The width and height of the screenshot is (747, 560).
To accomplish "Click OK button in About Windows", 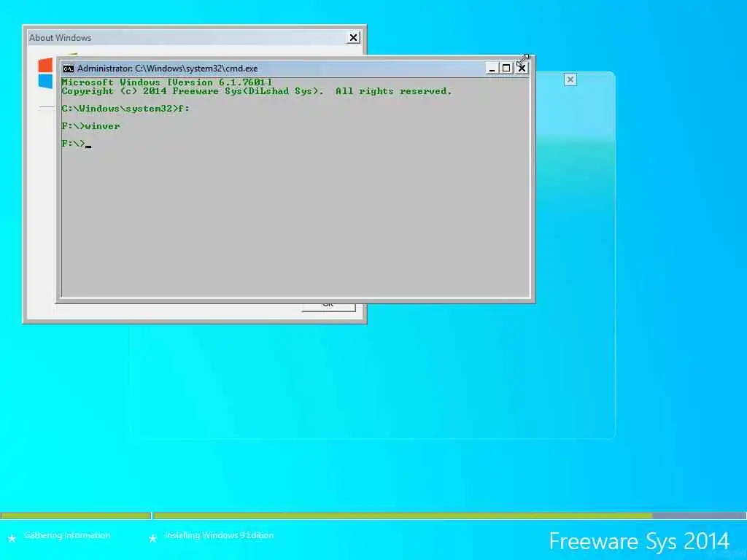I will click(x=329, y=307).
